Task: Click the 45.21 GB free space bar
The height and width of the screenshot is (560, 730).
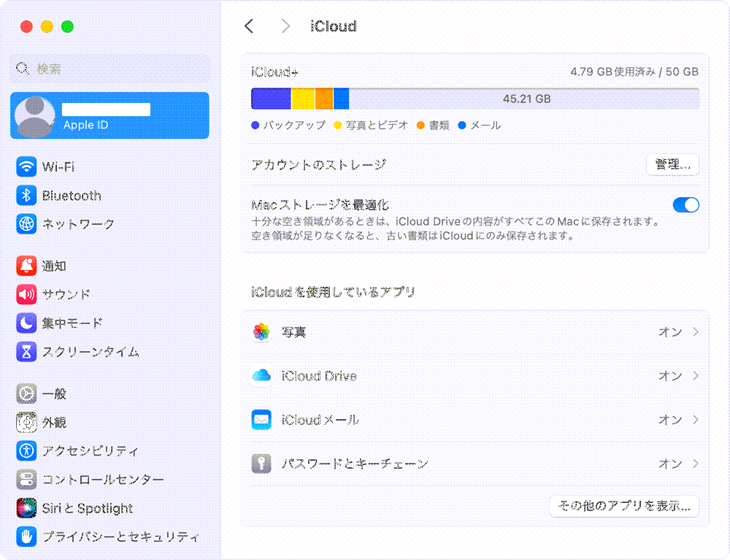Action: [x=524, y=99]
